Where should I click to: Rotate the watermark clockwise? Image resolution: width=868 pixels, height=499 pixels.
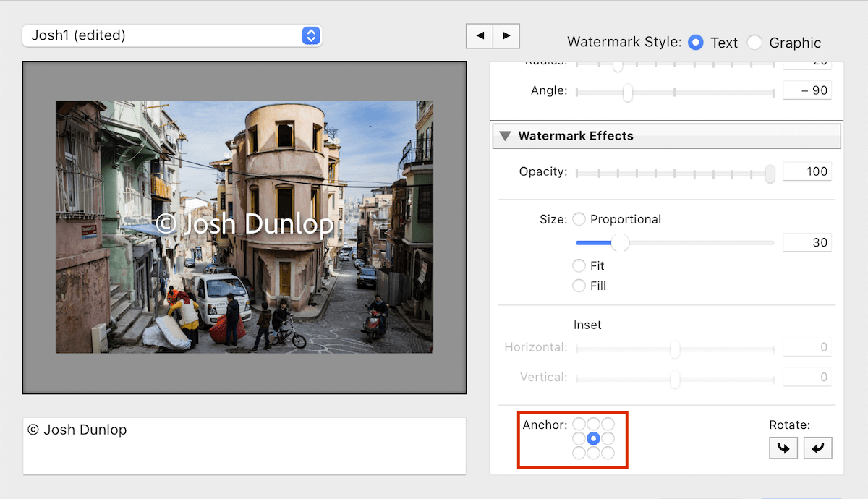(783, 448)
